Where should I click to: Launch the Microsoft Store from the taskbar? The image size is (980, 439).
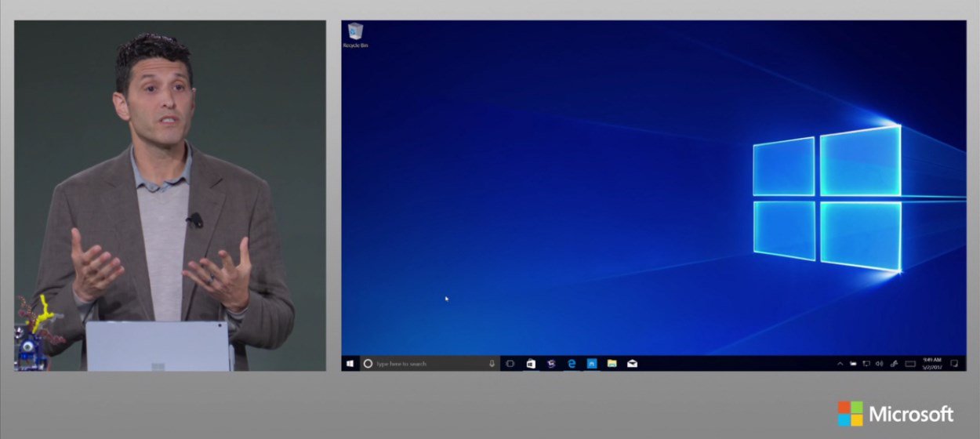[x=531, y=364]
